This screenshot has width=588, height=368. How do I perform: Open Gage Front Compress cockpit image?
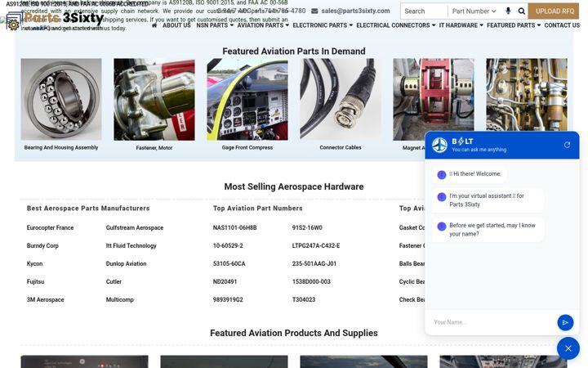(247, 99)
